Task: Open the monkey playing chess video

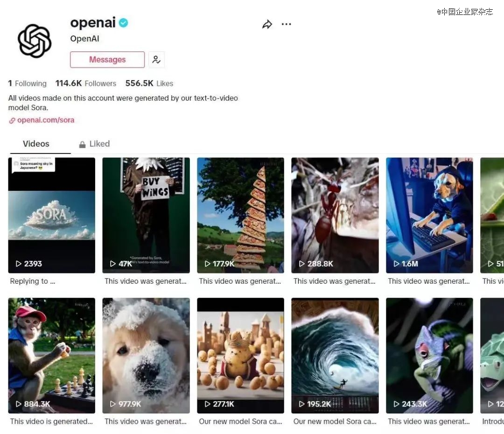Action: point(51,356)
